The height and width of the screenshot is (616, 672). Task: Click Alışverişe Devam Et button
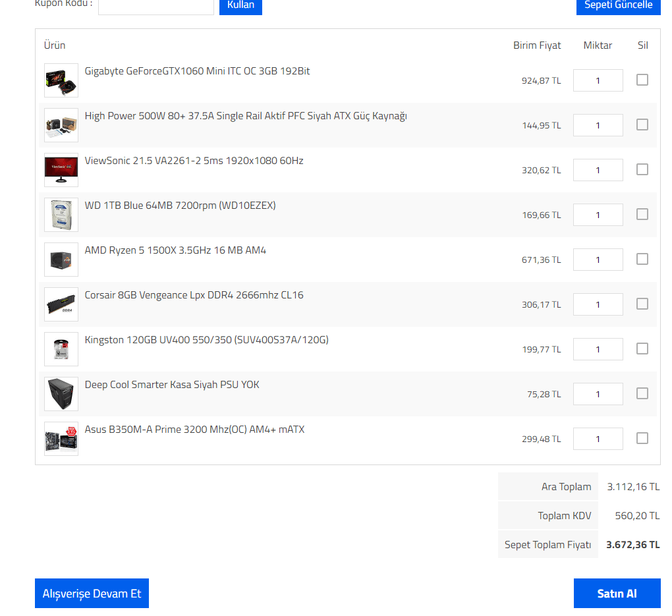(x=92, y=594)
